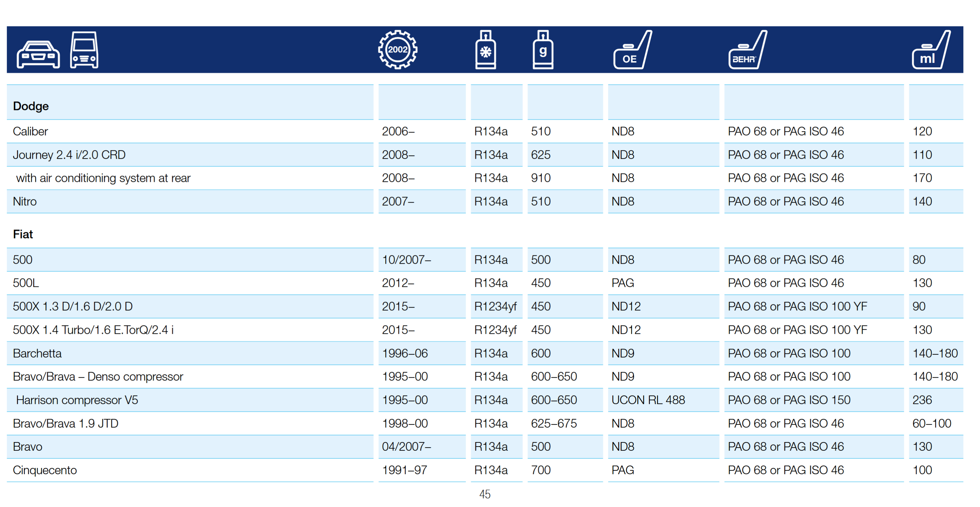Click year 1998–00 in Bravo/Brava JTD row
Viewport: 980px width, 507px height.
[405, 423]
